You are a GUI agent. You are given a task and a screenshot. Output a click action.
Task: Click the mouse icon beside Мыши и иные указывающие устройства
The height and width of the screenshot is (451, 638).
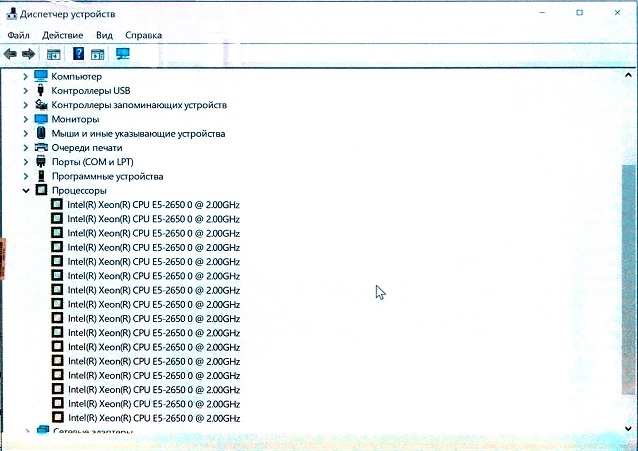41,133
